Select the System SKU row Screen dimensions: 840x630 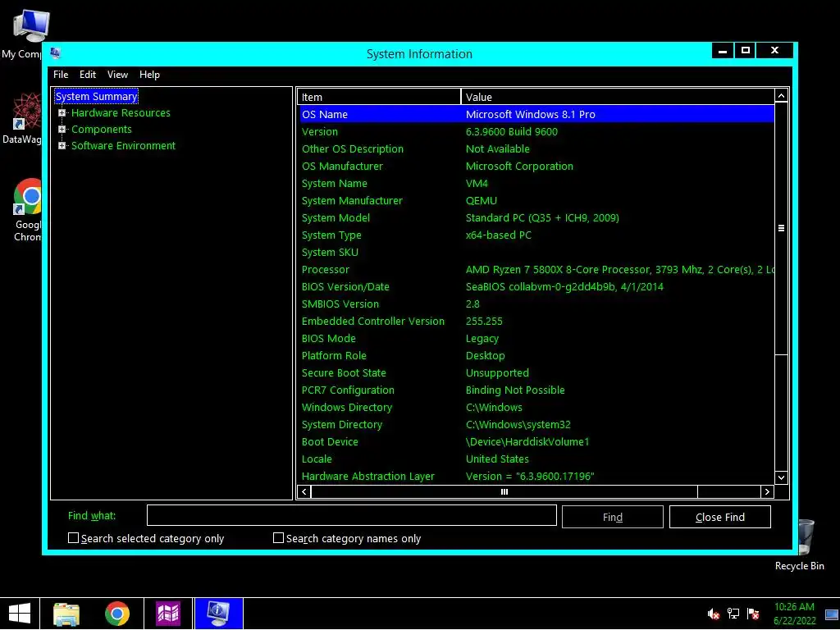pos(536,253)
